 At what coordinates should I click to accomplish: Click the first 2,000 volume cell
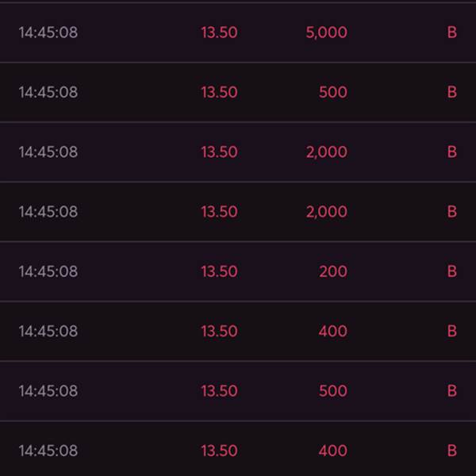pos(326,152)
